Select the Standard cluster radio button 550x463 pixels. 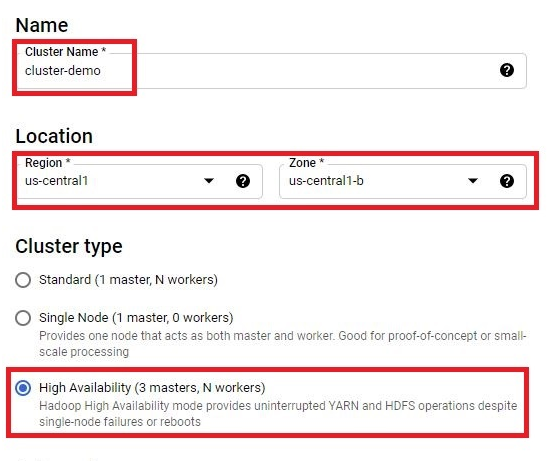(23, 280)
